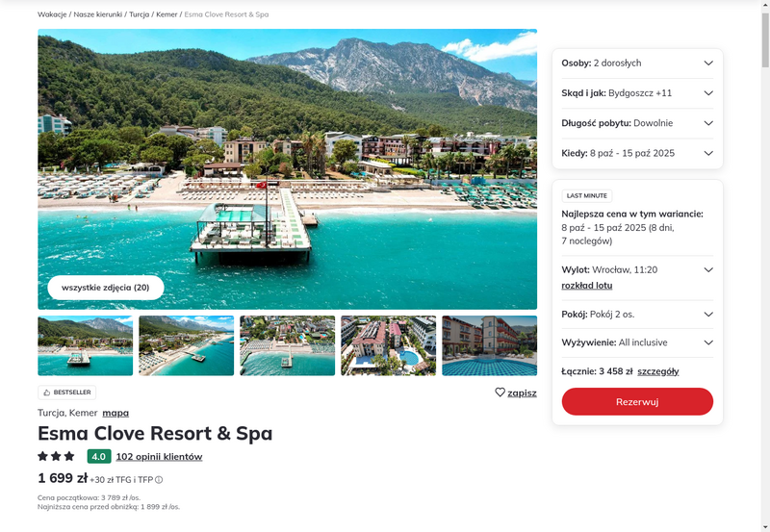The height and width of the screenshot is (532, 770).
Task: Select the hotel pool thumbnail photo
Action: click(490, 345)
